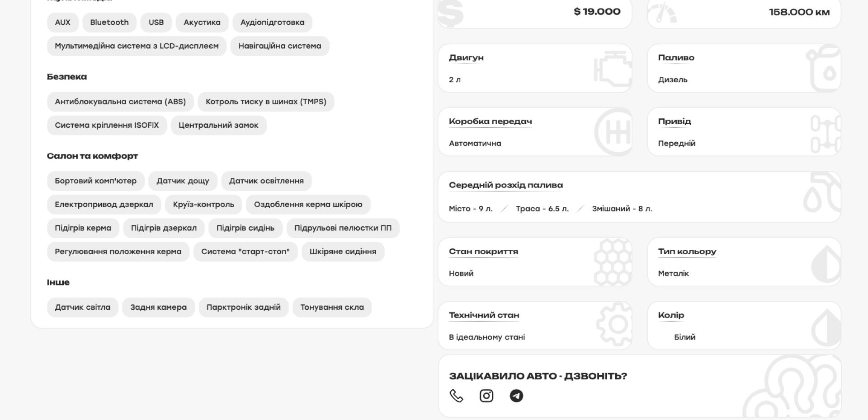868x420 pixels.
Task: Click the Задня камера tag
Action: pos(158,308)
